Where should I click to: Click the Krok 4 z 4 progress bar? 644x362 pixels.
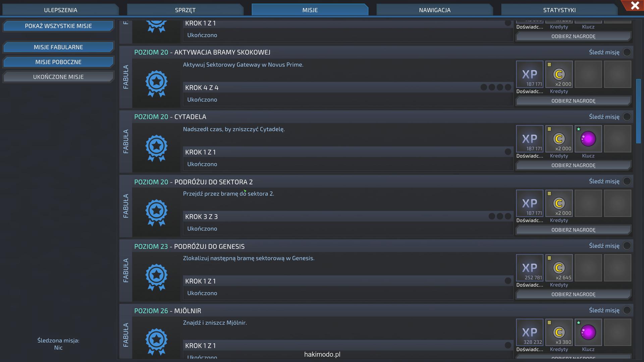(x=347, y=88)
